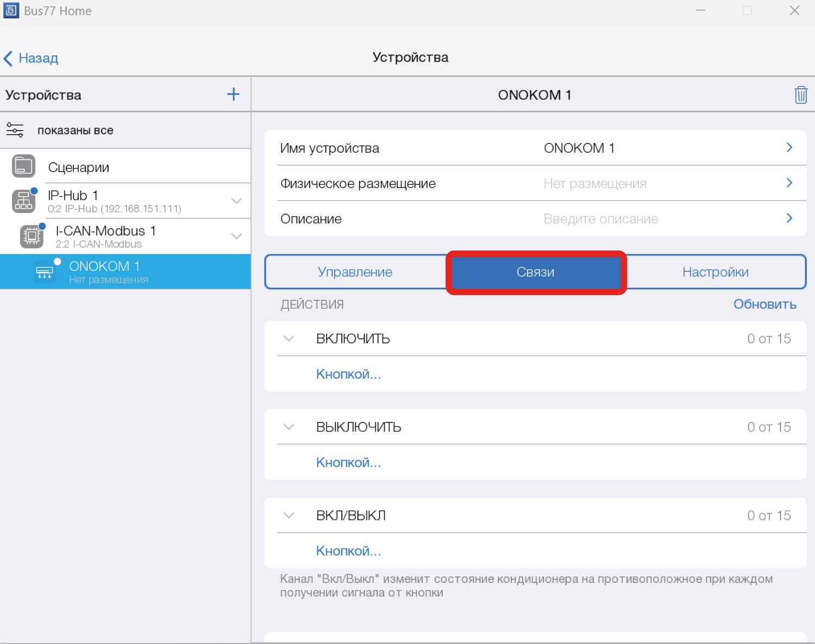This screenshot has width=815, height=644.
Task: Collapse the ВКЛ/ВЫКЛ action section
Action: click(289, 515)
